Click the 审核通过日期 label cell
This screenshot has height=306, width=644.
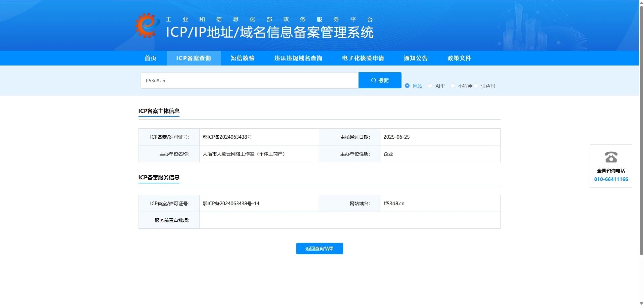[x=350, y=137]
